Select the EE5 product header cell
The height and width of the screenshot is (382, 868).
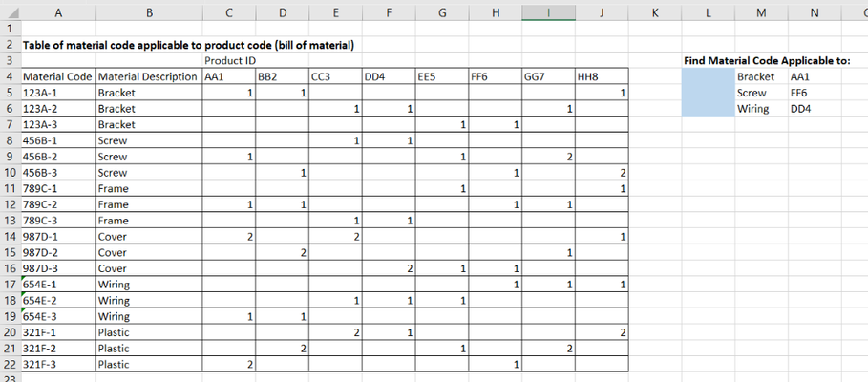point(442,77)
